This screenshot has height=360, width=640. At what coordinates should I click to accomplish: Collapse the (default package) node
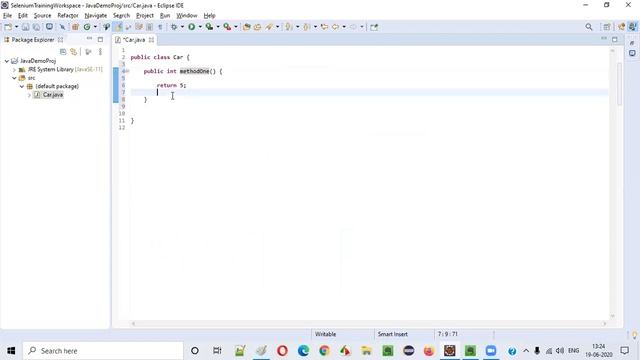click(22, 87)
